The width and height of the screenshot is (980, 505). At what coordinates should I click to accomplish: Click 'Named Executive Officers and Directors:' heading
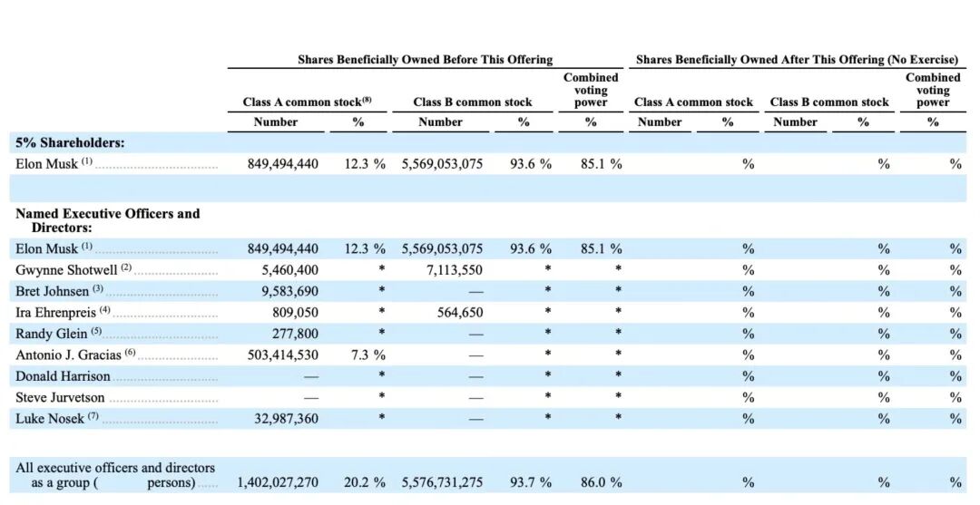click(107, 220)
